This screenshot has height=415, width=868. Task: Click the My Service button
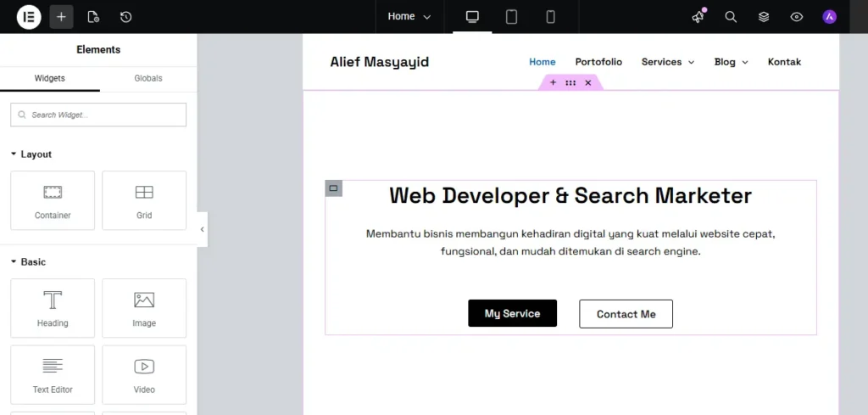513,313
